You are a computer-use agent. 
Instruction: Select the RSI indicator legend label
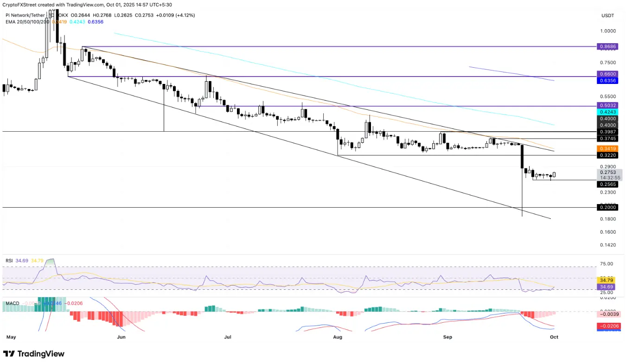pyautogui.click(x=9, y=261)
